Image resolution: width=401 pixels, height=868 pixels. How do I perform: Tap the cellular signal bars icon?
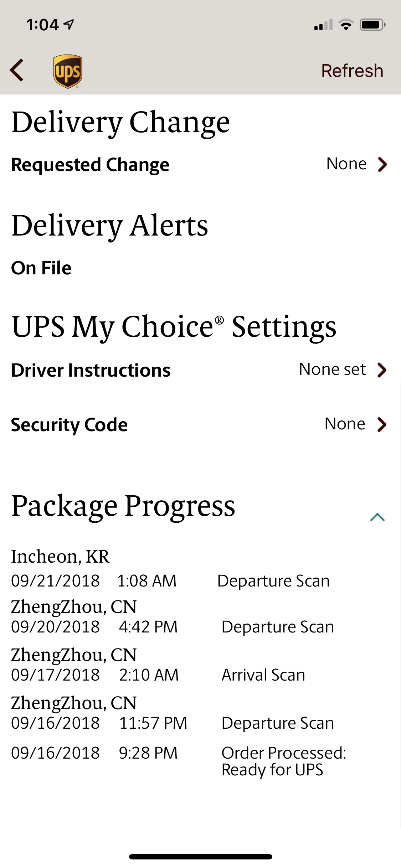(323, 25)
